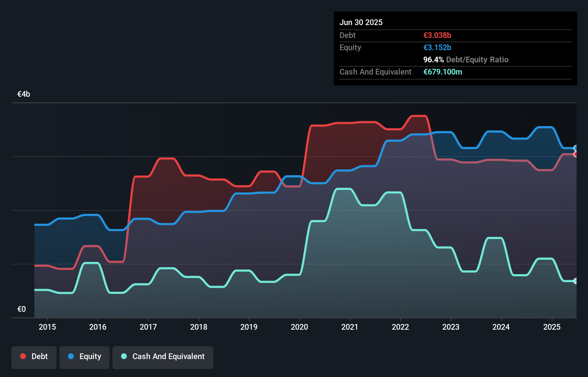Click the teal Cash endpoint marker
588x377 pixels.
(576, 281)
